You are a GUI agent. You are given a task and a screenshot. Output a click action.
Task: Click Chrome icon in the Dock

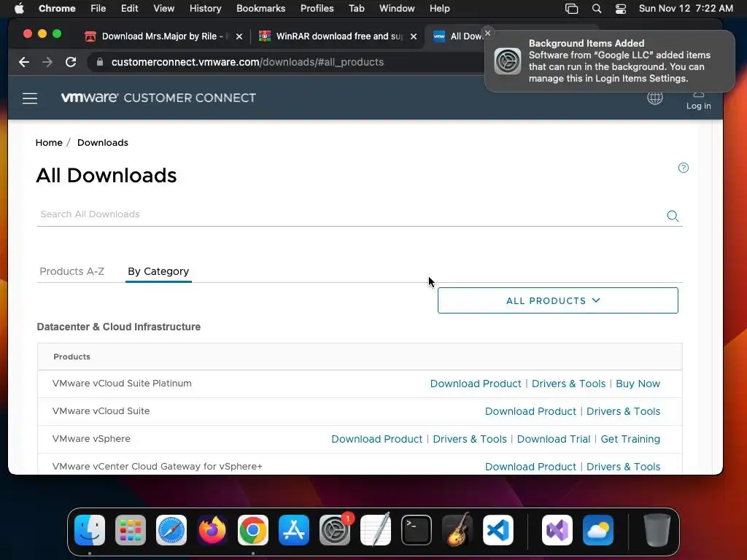coord(253,529)
